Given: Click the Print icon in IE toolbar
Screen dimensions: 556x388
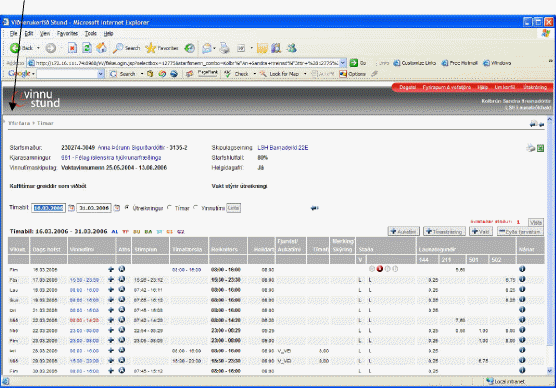Looking at the screenshot, I should coord(224,48).
